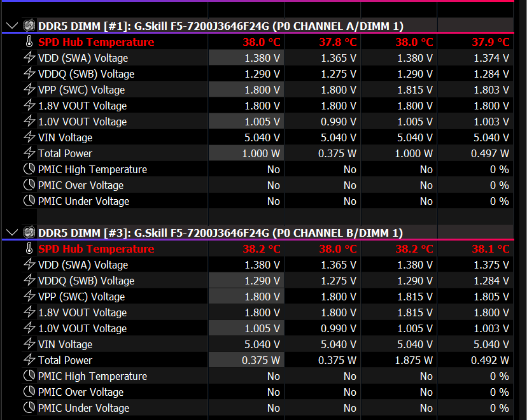Click DIMM #1 PMIC High Temperature clock icon
527x420 pixels.
[x=29, y=169]
